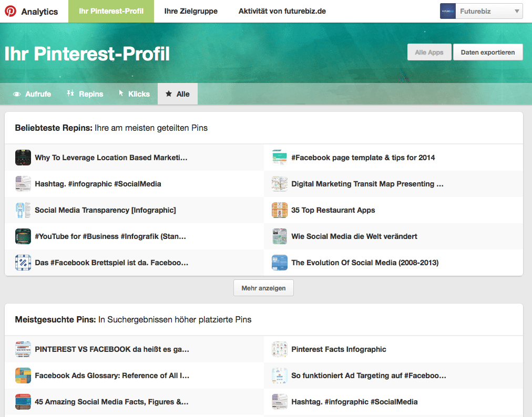Click the Pinterest logo icon
The width and height of the screenshot is (532, 417).
click(10, 11)
